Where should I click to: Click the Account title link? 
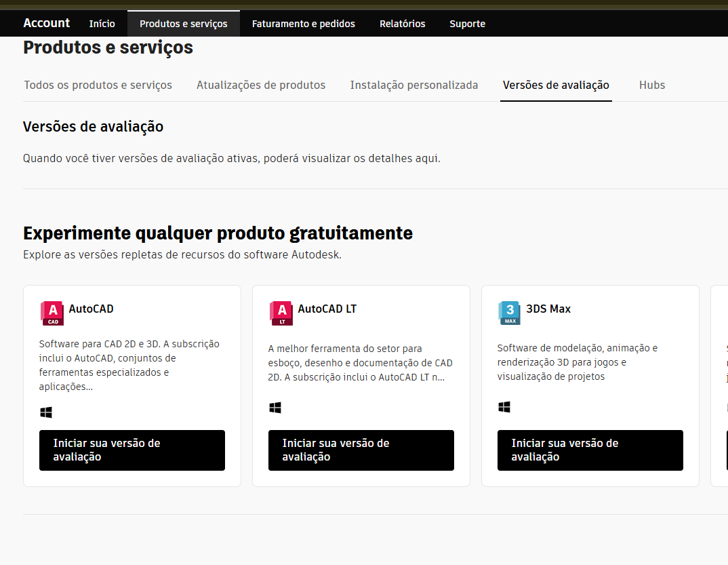click(x=46, y=23)
